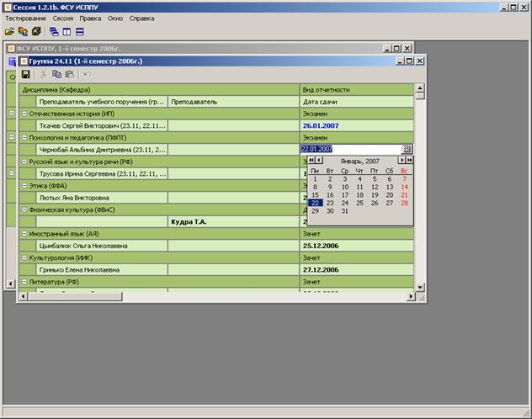Click the cascade windows toolbar icon

click(x=54, y=31)
